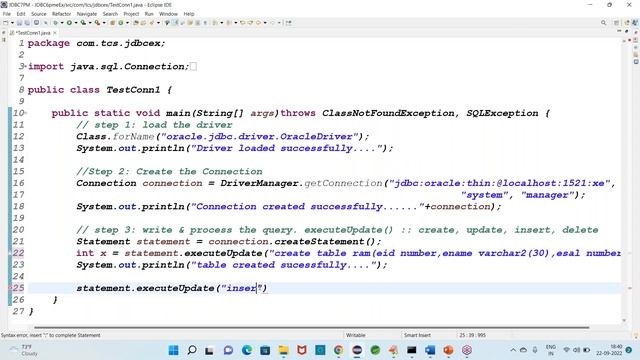Click the External Tools run icon
Image resolution: width=640 pixels, height=360 pixels.
point(97,23)
